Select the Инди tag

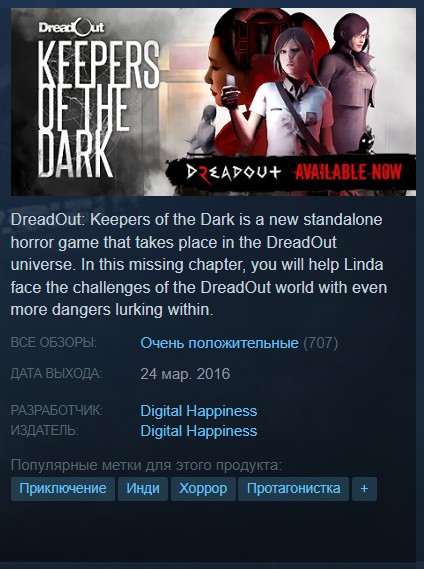tap(143, 488)
